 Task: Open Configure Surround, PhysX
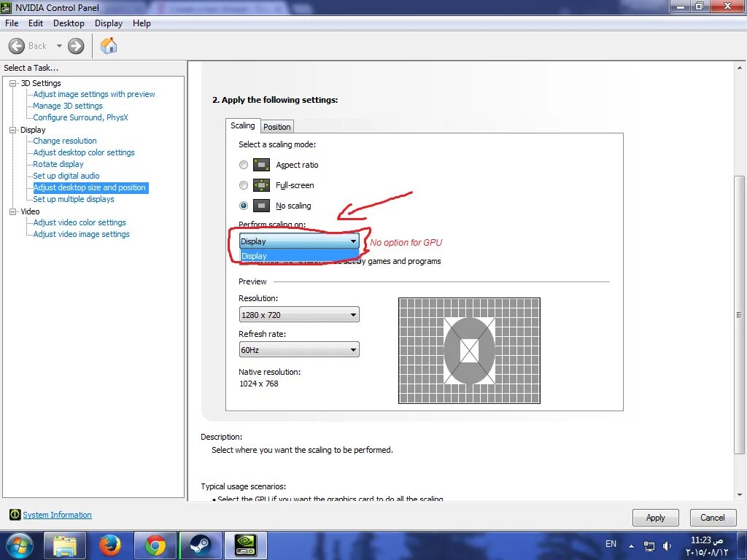pyautogui.click(x=80, y=117)
